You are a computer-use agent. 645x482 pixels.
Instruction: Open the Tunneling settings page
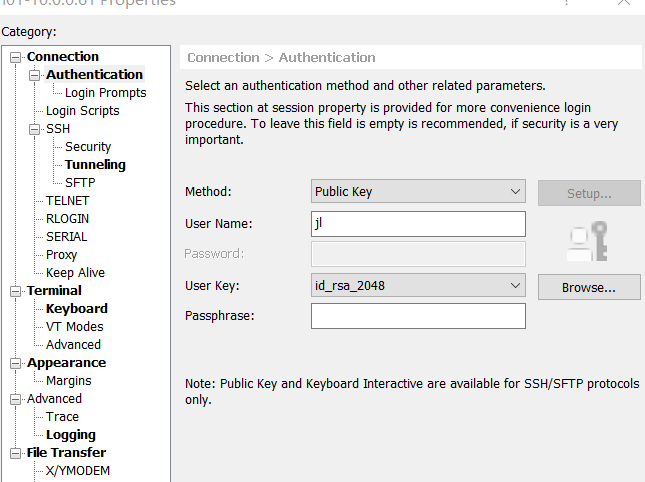95,165
